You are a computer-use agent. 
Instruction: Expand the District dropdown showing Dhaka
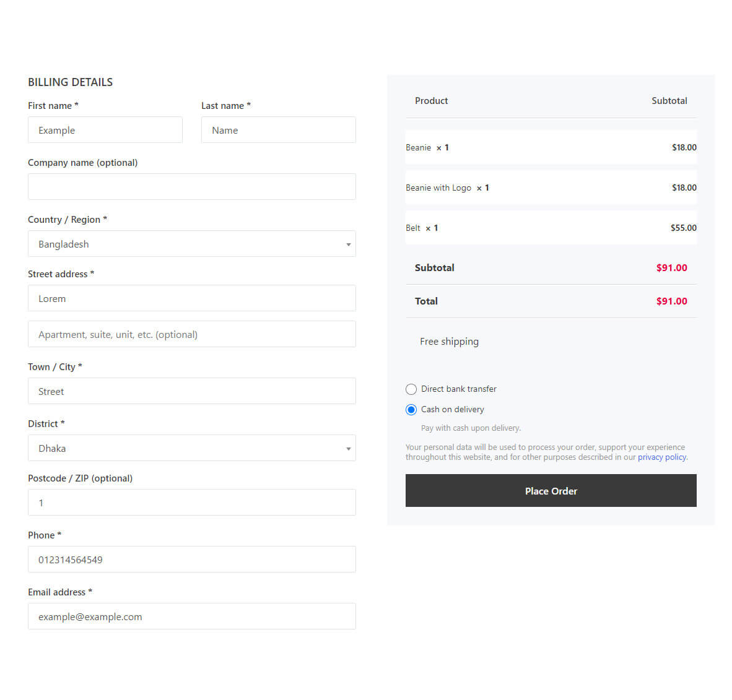coord(192,449)
